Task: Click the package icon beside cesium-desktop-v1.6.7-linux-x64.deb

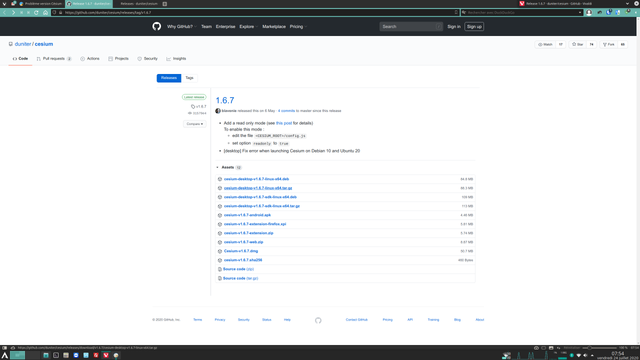Action: tap(220, 179)
